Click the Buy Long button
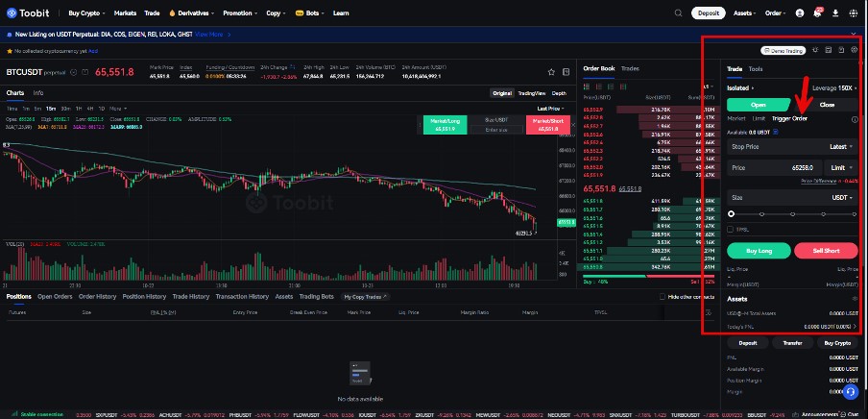The image size is (868, 419). tap(759, 251)
